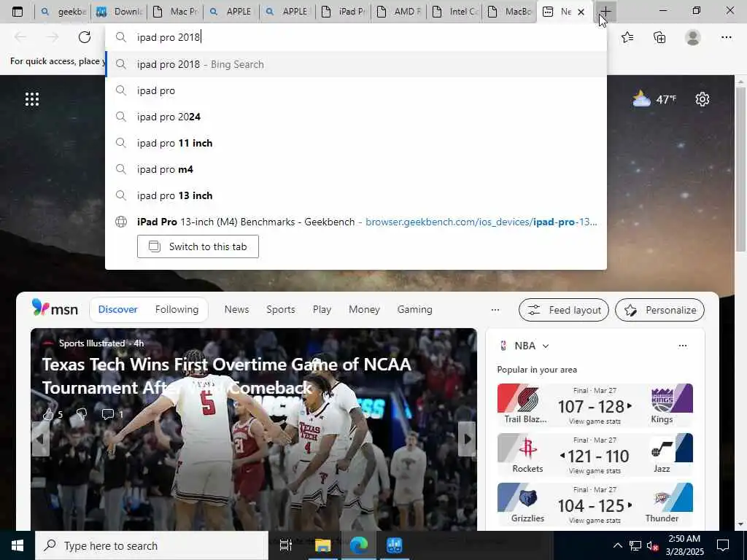Click Microsoft Edge taskbar icon
Viewport: 747px width, 560px height.
pyautogui.click(x=359, y=545)
